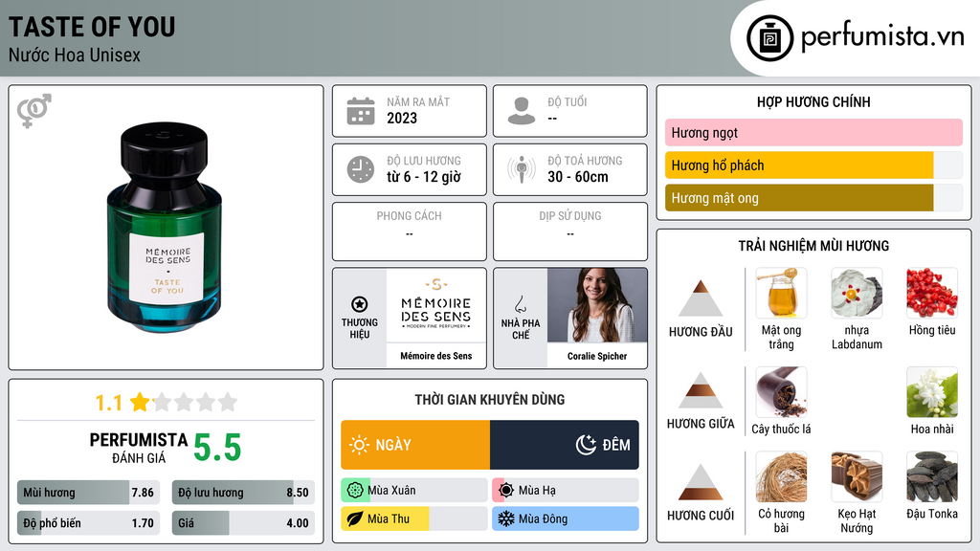This screenshot has height=551, width=980.
Task: Click the Phong cách card
Action: pos(410,231)
